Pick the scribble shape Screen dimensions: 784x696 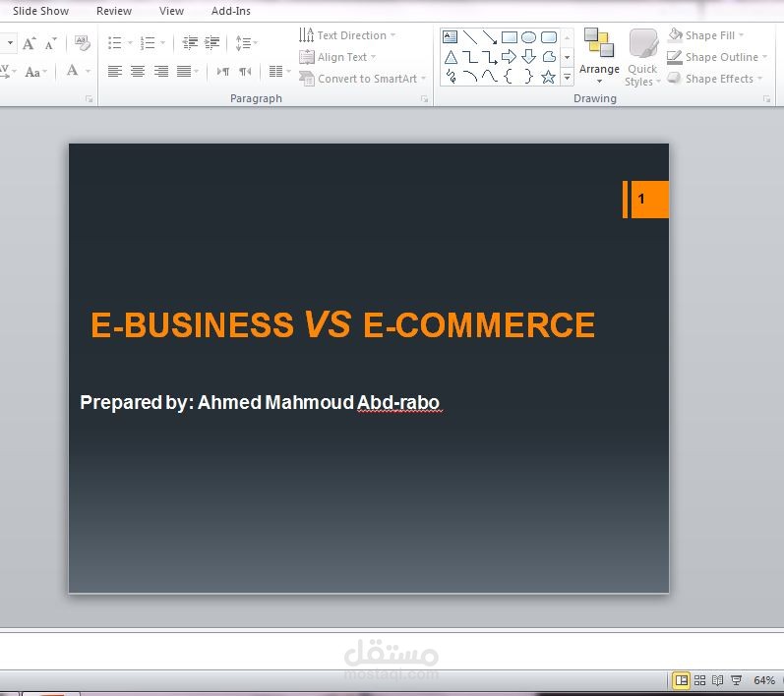pos(451,77)
